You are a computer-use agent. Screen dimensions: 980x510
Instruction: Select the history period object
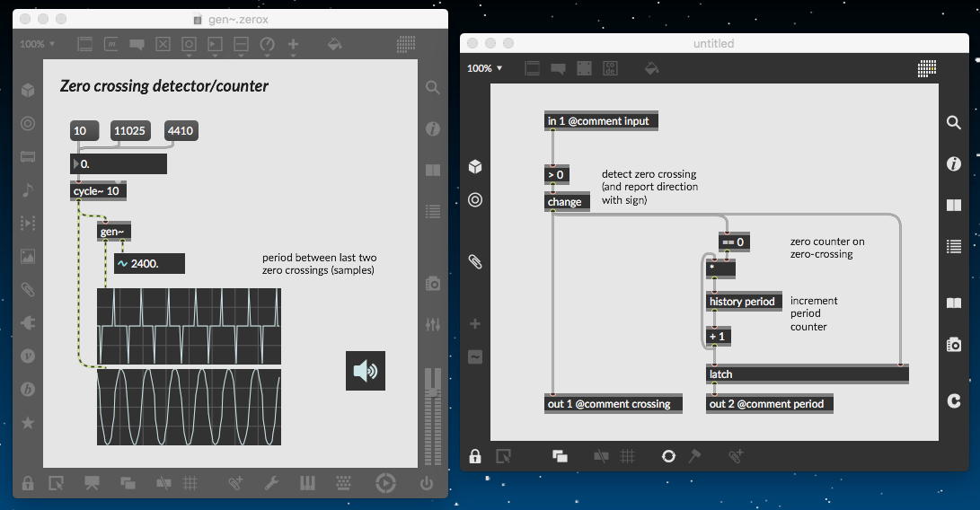(x=744, y=302)
